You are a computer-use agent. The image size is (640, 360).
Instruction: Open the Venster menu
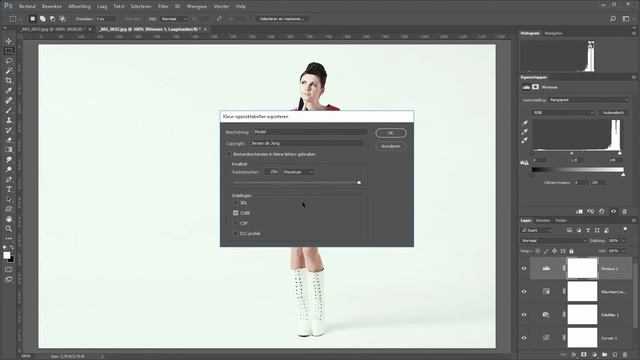[221, 7]
